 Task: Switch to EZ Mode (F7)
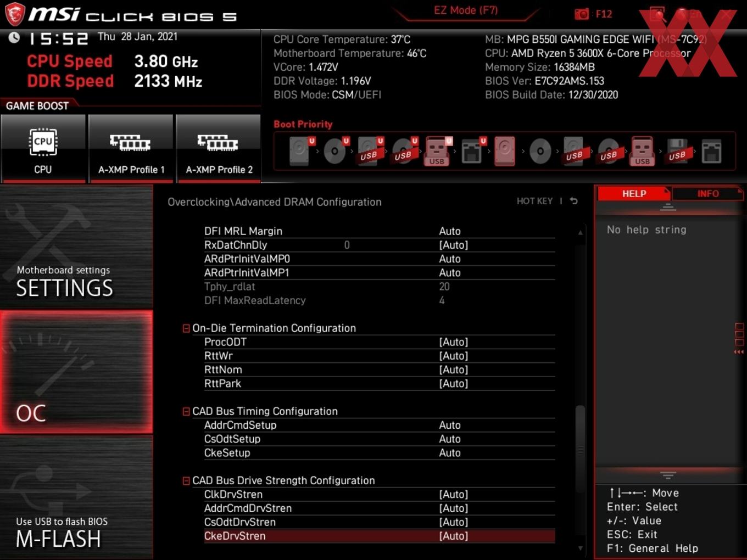[466, 10]
